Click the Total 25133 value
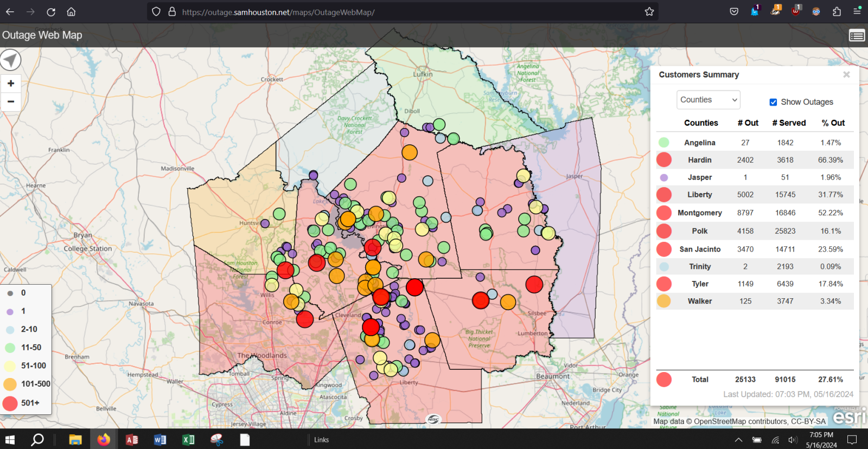This screenshot has width=868, height=449. [745, 380]
